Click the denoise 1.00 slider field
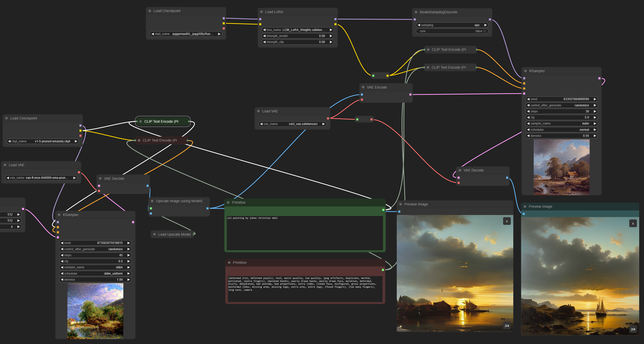The width and height of the screenshot is (644, 344). [95, 280]
